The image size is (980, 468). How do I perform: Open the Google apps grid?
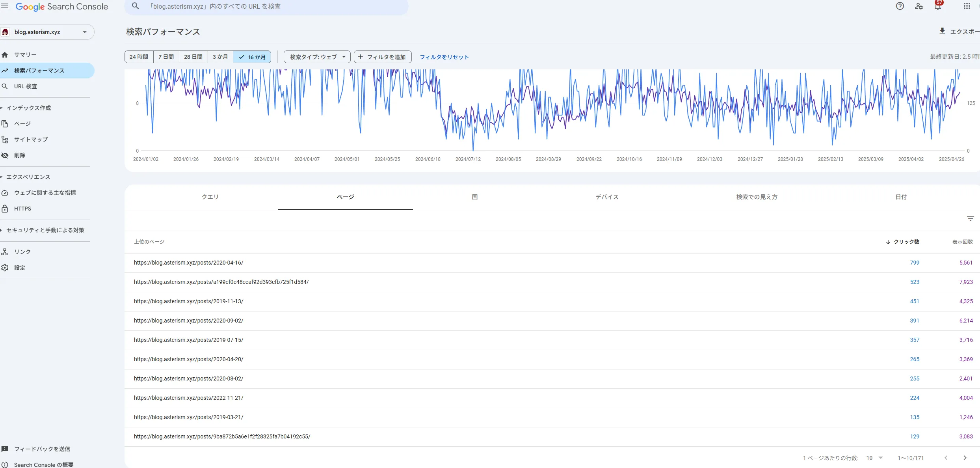pos(967,6)
